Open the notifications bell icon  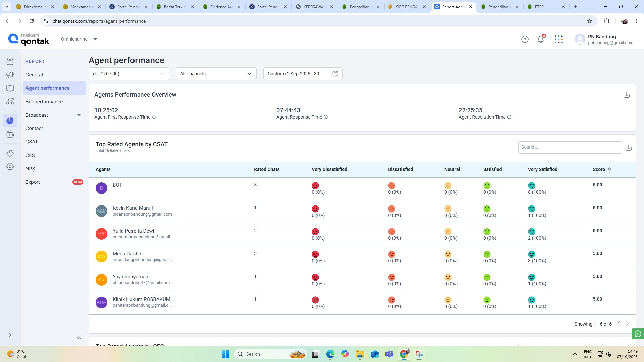[x=540, y=40]
